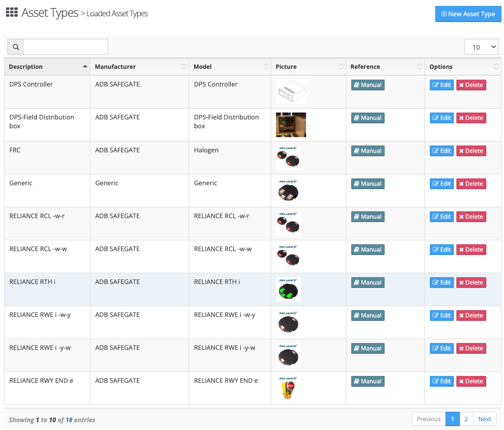The width and height of the screenshot is (504, 430).
Task: Sort table by Model column
Action: (230, 66)
